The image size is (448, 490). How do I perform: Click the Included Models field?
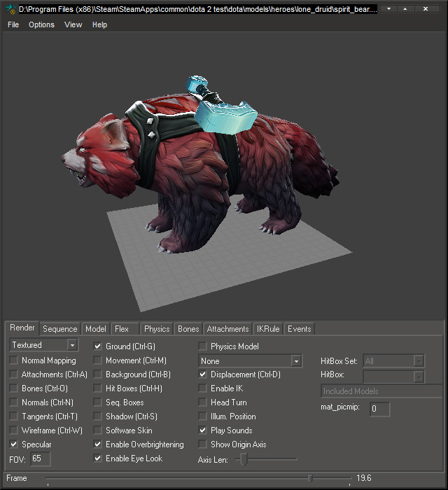(x=381, y=391)
